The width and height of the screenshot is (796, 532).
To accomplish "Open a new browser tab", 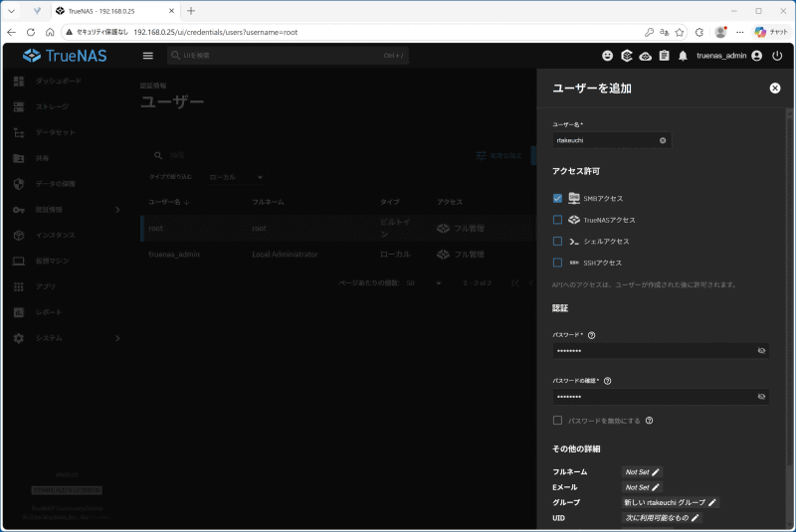I will pos(191,11).
